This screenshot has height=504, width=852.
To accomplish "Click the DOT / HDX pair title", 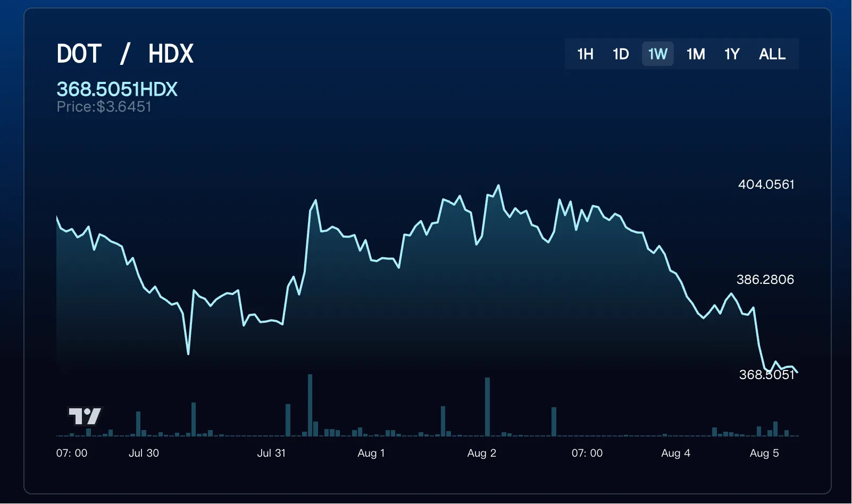I will coord(125,54).
